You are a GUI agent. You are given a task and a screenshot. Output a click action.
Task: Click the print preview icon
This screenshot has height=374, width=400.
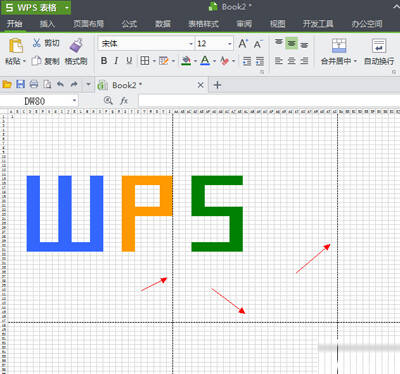[x=47, y=84]
